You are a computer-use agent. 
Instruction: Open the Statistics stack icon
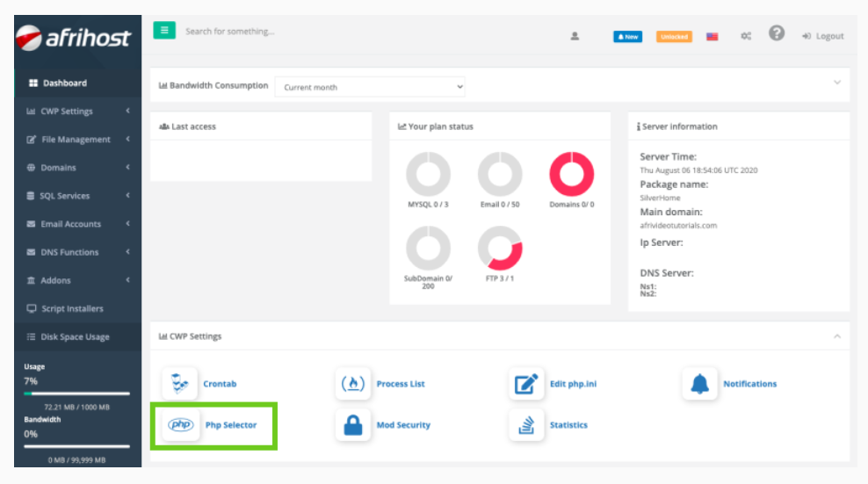[526, 425]
